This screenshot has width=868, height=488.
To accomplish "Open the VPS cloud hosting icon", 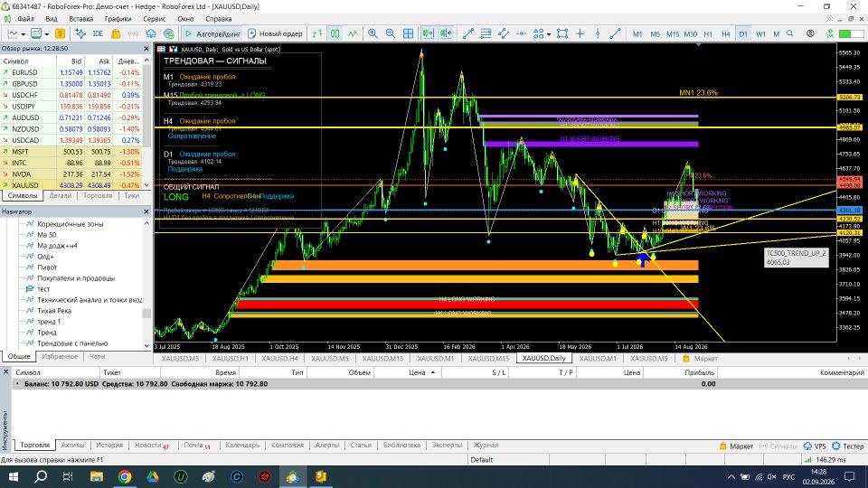I will point(151,33).
